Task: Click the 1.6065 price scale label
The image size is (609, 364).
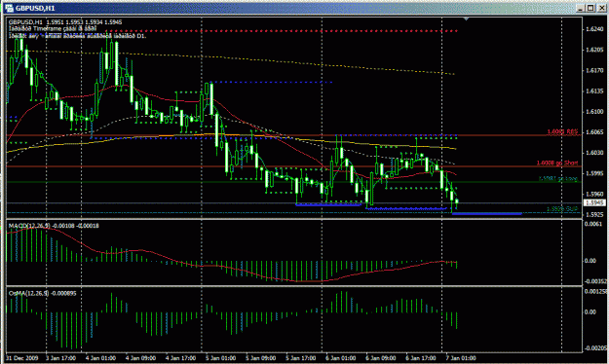Action: (x=594, y=132)
